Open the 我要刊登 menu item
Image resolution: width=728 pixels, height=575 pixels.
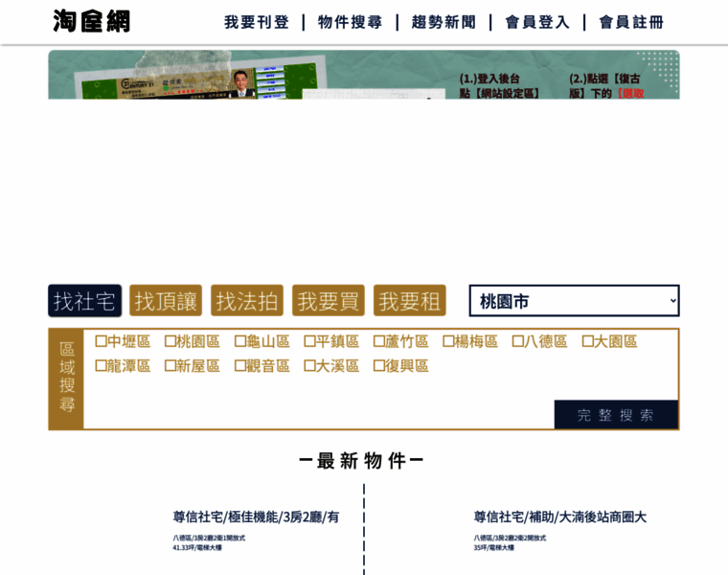pyautogui.click(x=257, y=22)
